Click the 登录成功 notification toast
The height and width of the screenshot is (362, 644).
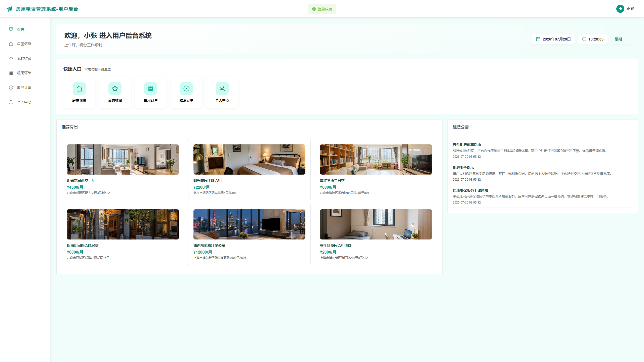tap(322, 9)
